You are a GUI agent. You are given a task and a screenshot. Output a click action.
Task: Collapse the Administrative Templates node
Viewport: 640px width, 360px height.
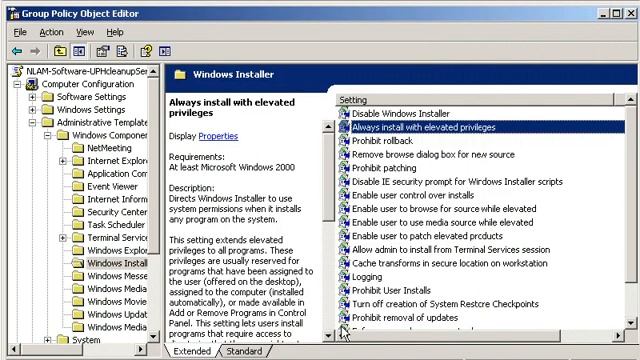pyautogui.click(x=32, y=122)
